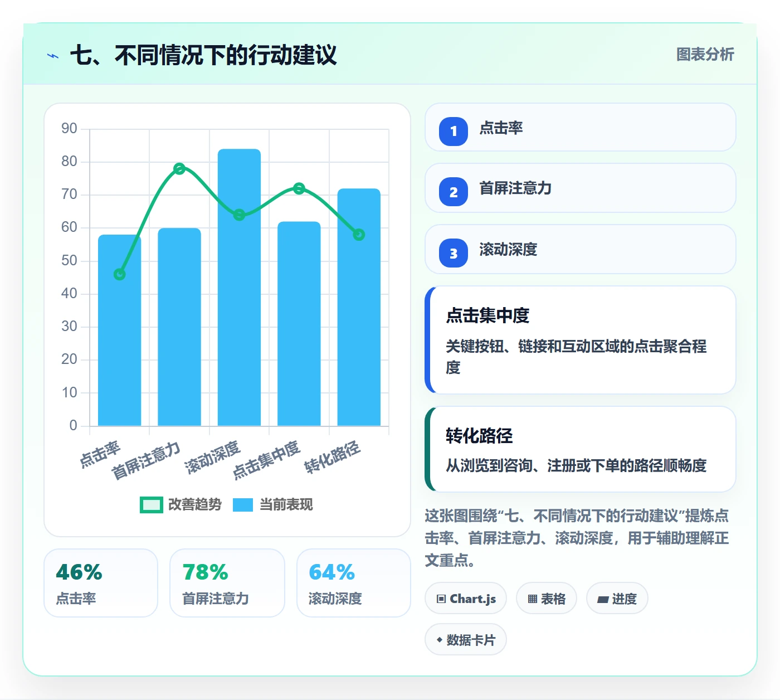This screenshot has width=780, height=700.
Task: Click the blue bar for 点击集中度
Action: point(299,324)
